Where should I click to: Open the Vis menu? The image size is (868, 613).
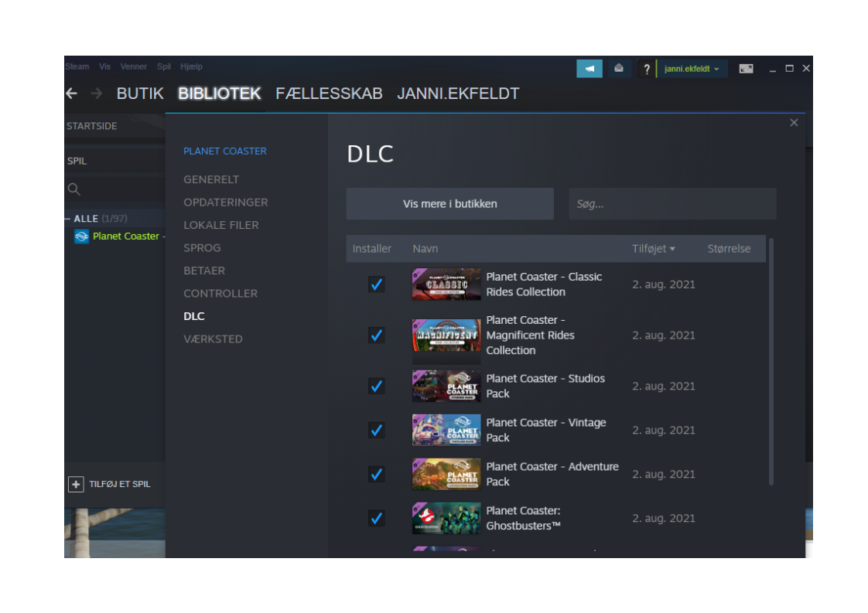click(104, 66)
